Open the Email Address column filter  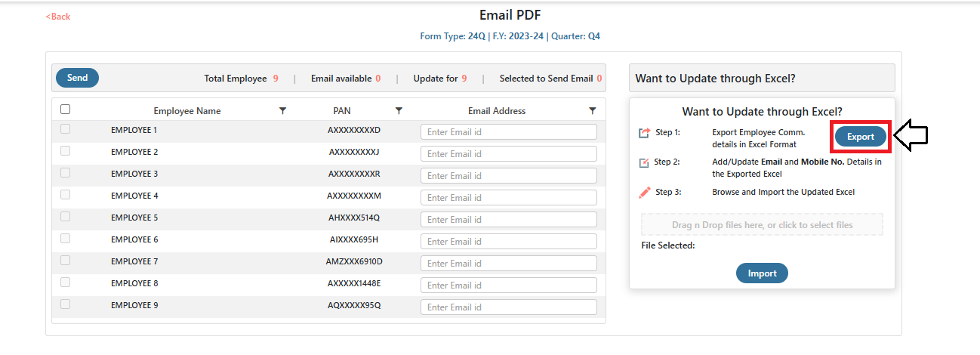[x=593, y=111]
